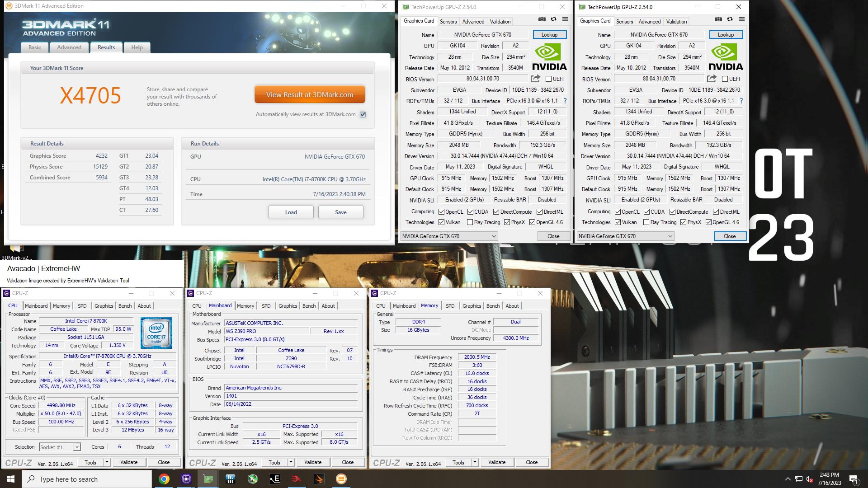Click BIOS share/export icon in left GPU-Z
This screenshot has height=488, width=868.
tap(535, 79)
